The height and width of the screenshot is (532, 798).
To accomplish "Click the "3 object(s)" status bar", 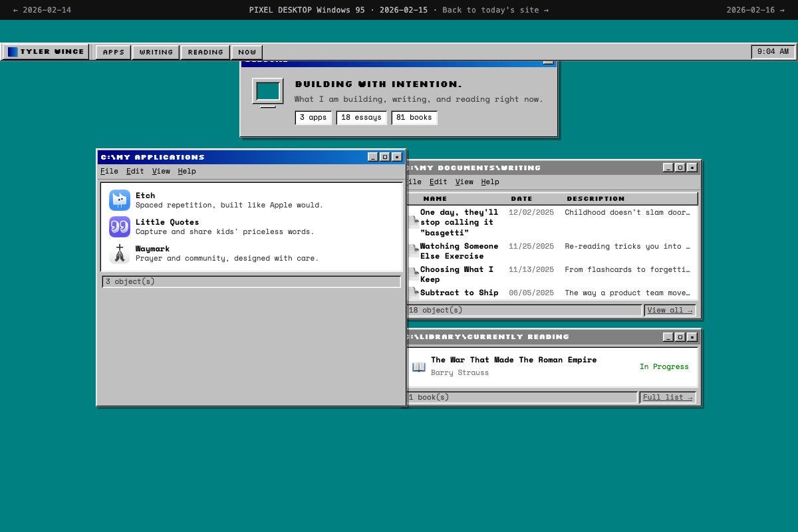I will [251, 281].
